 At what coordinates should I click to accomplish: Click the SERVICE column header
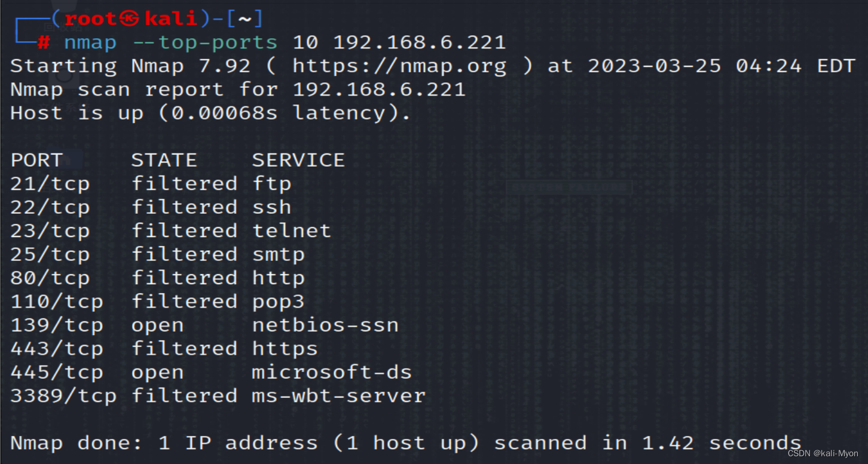tap(298, 160)
